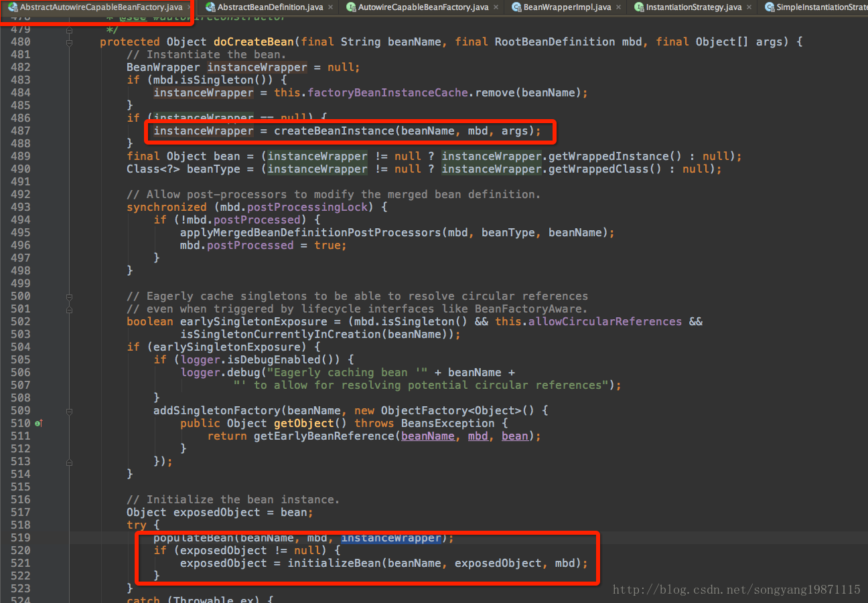The height and width of the screenshot is (603, 868).
Task: Click line number 521 in the gutter
Action: [21, 563]
